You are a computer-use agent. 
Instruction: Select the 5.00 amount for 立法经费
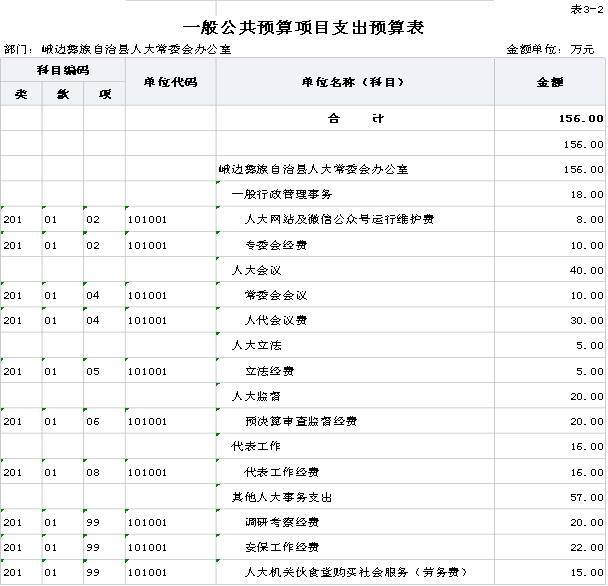589,371
